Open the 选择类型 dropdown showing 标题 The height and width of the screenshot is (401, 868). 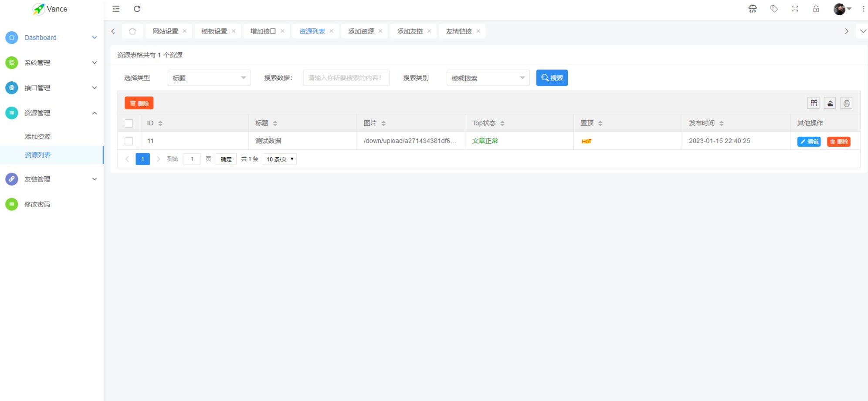[x=209, y=78]
